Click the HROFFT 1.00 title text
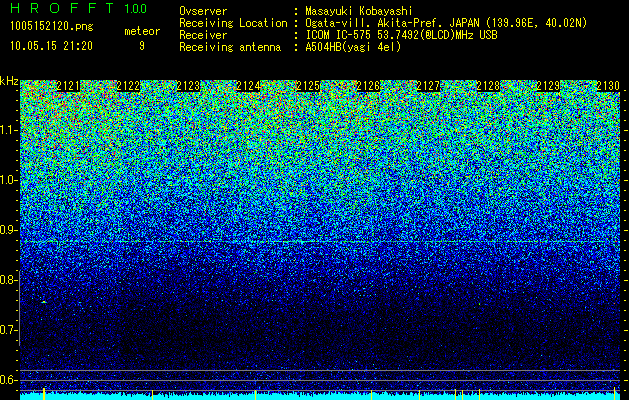 pyautogui.click(x=78, y=8)
